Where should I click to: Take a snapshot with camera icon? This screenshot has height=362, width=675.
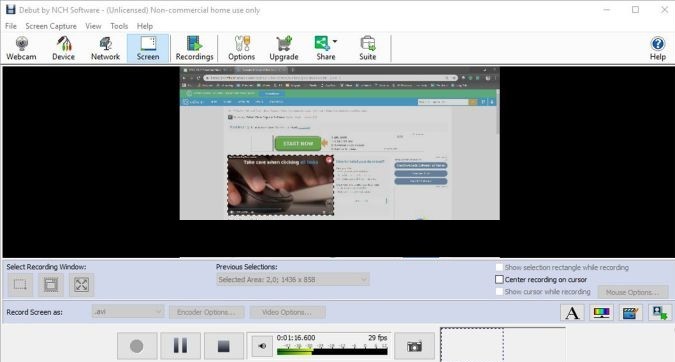click(x=415, y=346)
